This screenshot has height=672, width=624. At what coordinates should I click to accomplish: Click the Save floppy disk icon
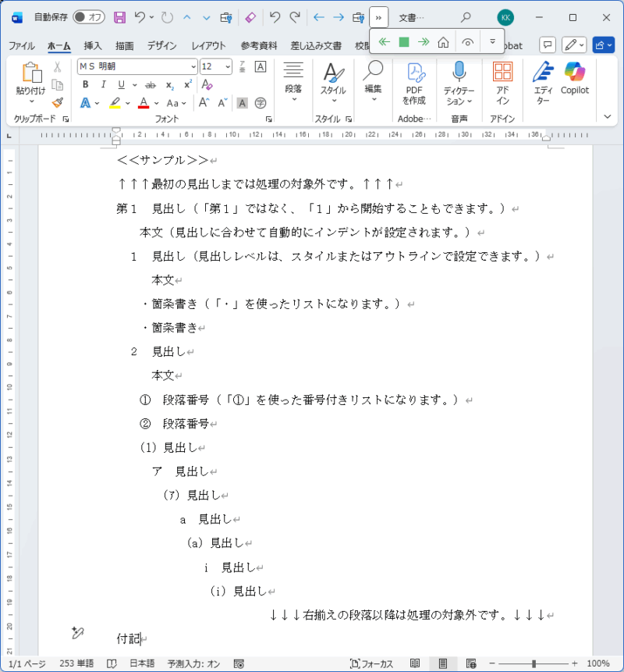(x=119, y=17)
